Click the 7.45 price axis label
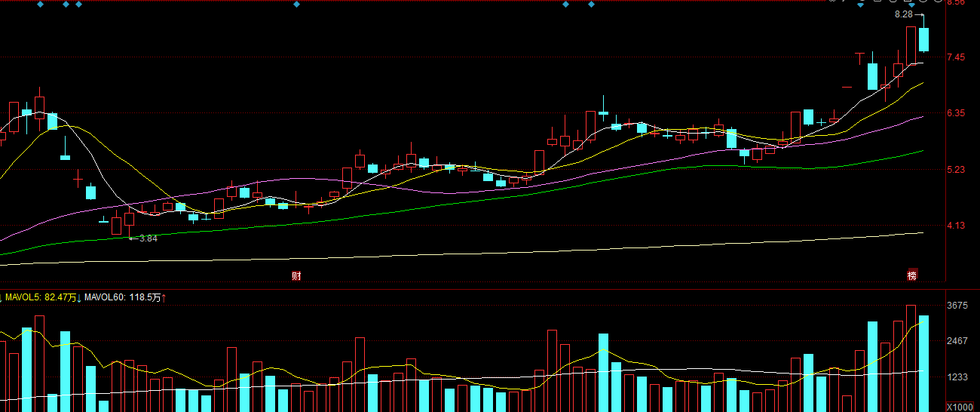The image size is (980, 412). [x=956, y=57]
